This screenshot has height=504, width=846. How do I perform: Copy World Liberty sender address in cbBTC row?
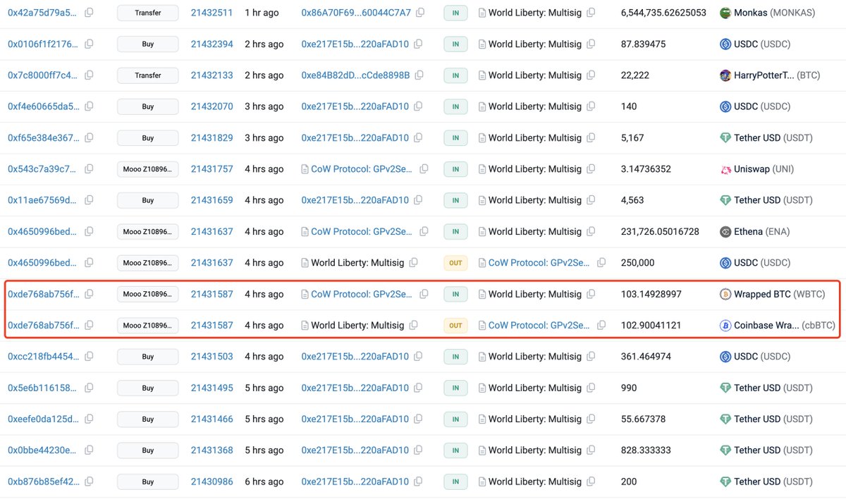click(x=413, y=325)
